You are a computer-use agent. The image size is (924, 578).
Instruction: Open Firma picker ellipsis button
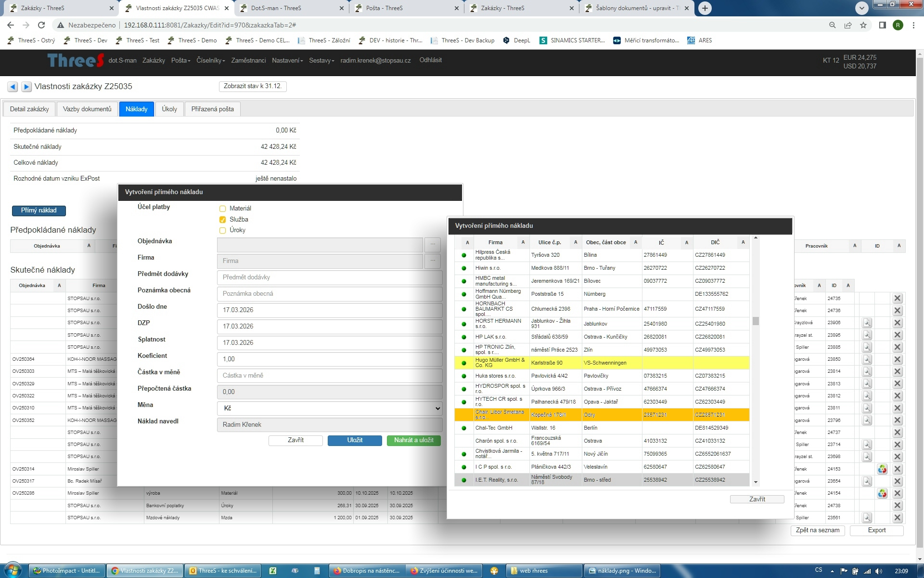coord(432,261)
